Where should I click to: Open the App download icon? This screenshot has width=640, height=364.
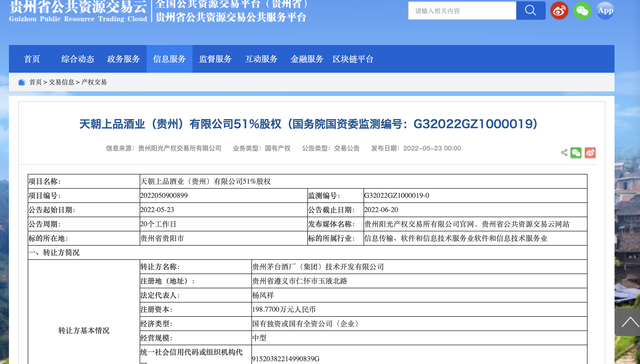pyautogui.click(x=605, y=10)
